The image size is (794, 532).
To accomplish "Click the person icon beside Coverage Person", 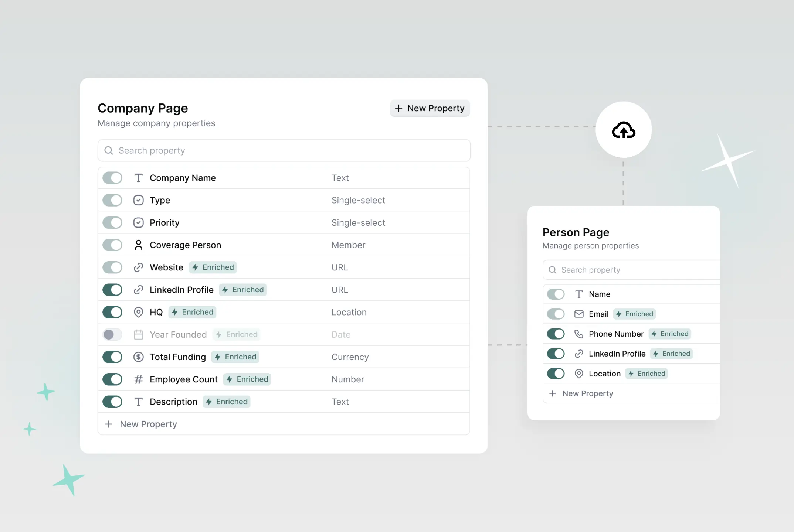I will (x=138, y=245).
